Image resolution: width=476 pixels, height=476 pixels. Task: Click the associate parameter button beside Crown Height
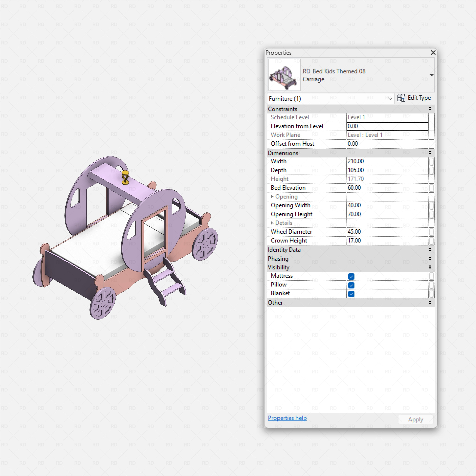pos(432,241)
